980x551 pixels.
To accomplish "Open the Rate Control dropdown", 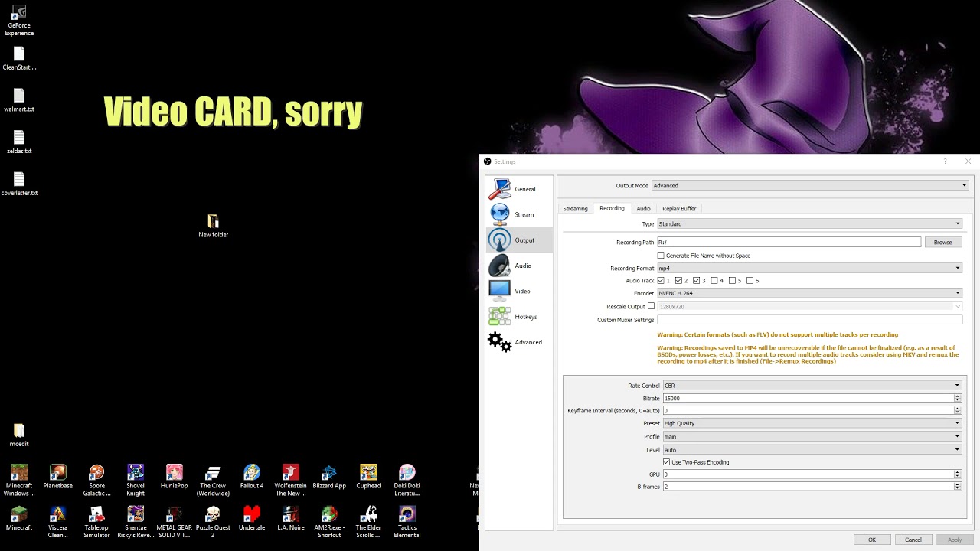I will pos(812,386).
